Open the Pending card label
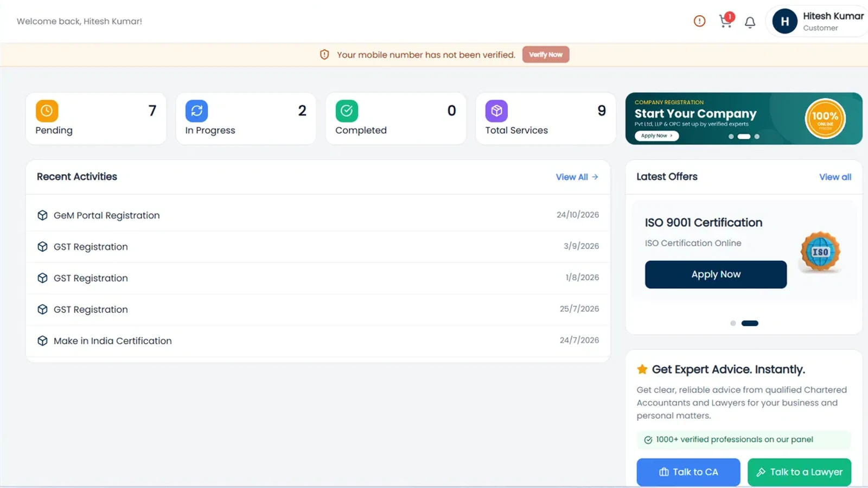The image size is (868, 488). (x=54, y=130)
